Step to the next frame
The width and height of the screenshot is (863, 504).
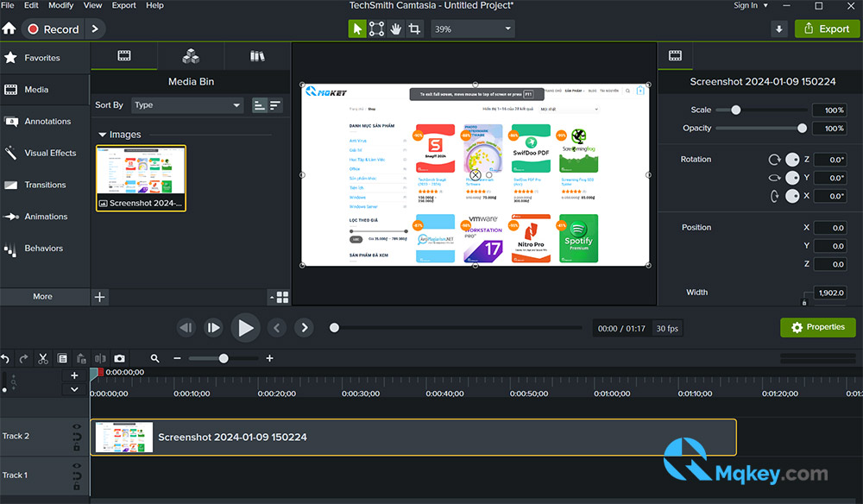click(213, 328)
